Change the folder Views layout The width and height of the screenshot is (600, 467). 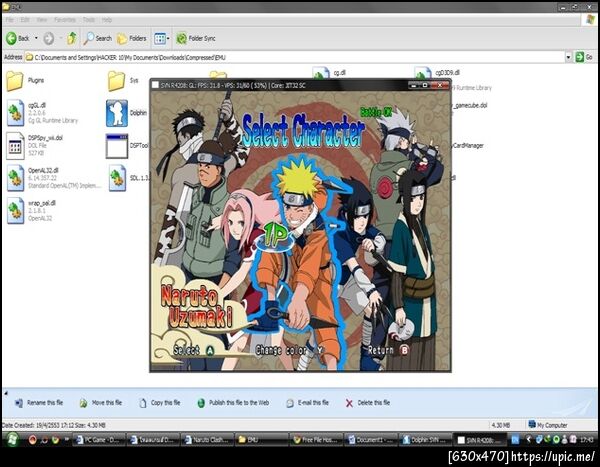160,38
